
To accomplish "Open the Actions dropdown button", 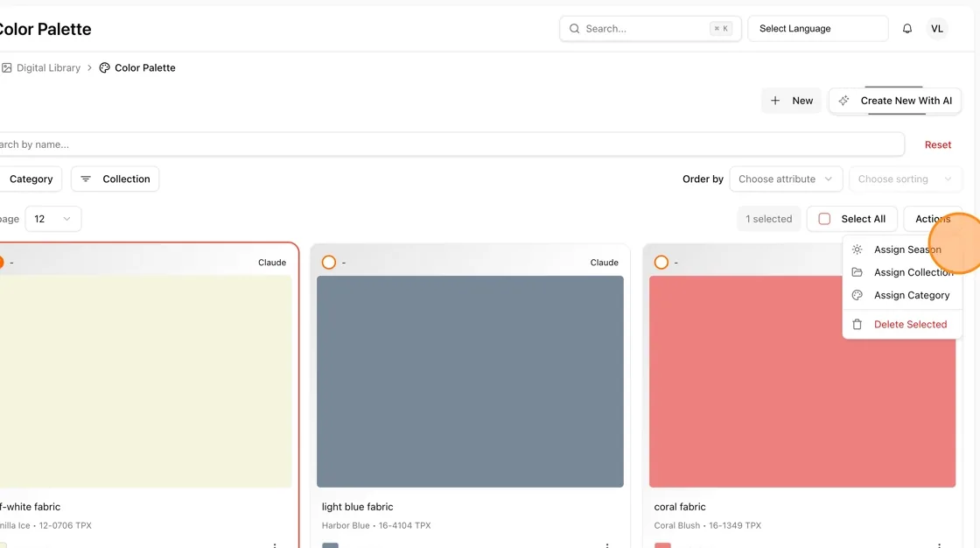I will point(933,219).
